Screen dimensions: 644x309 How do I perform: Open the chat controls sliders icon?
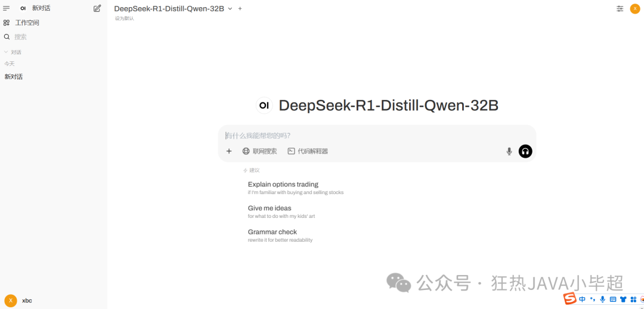620,8
